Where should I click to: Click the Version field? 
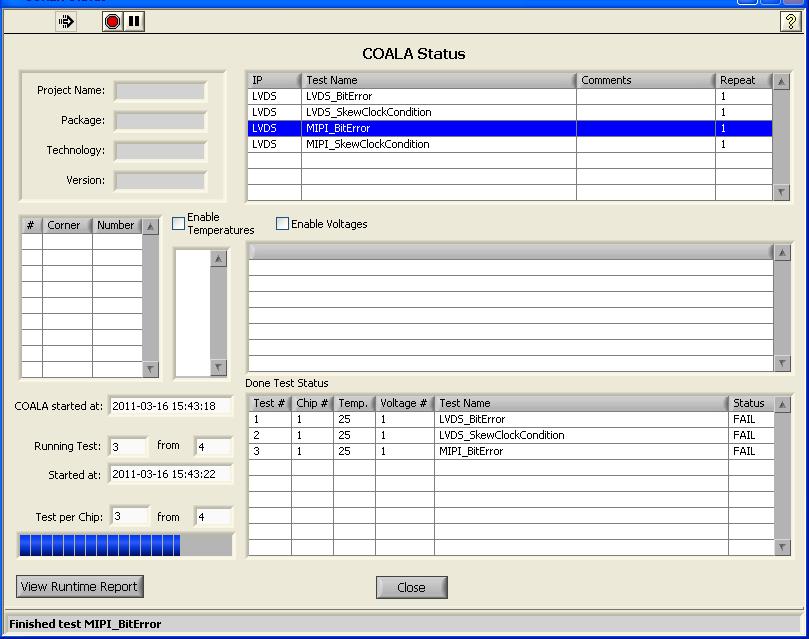(160, 181)
